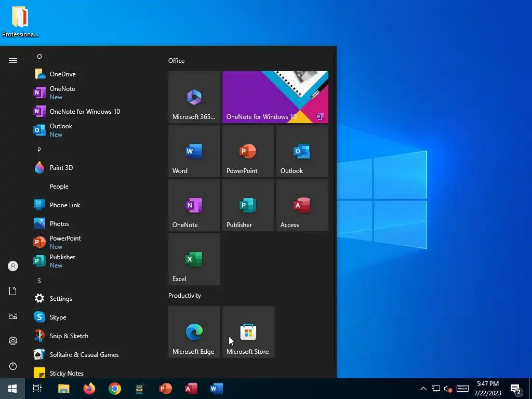Click the Productivity tile group title
The height and width of the screenshot is (399, 532).
(x=184, y=296)
